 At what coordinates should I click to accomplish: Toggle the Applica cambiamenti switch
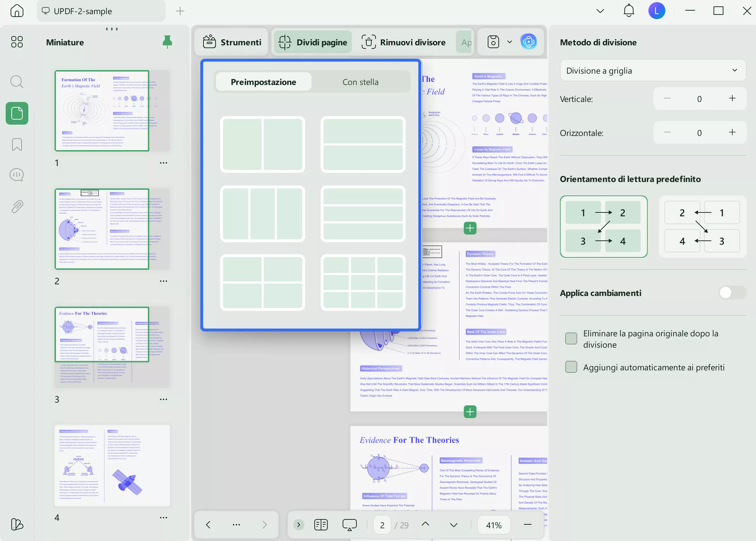(732, 292)
